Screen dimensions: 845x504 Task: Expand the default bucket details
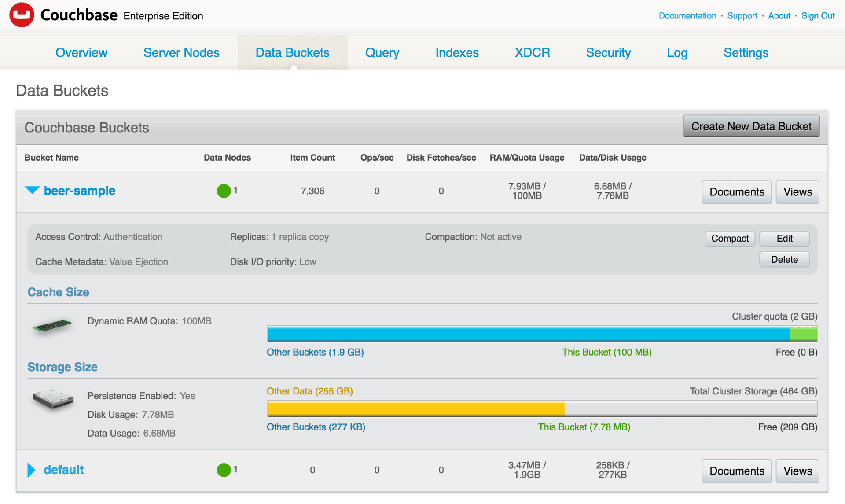[x=31, y=470]
